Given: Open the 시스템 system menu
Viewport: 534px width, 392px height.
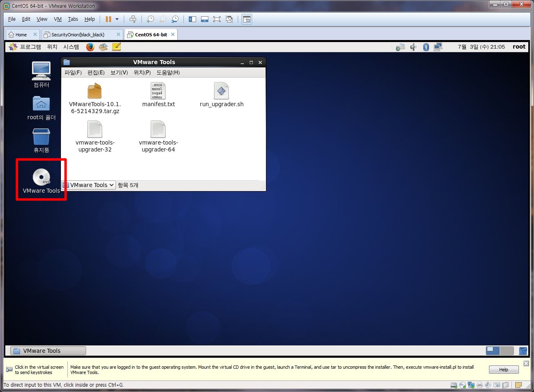Looking at the screenshot, I should click(71, 47).
